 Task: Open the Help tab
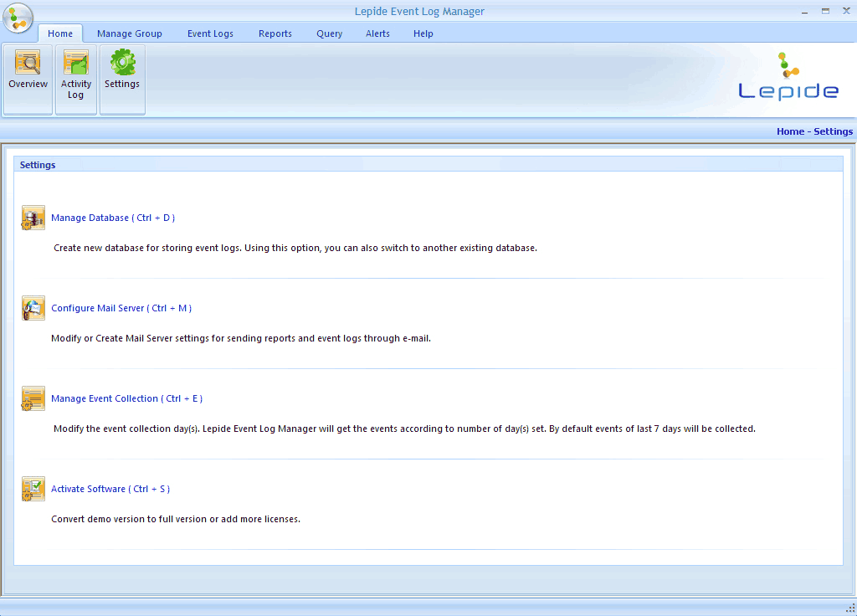pos(423,33)
